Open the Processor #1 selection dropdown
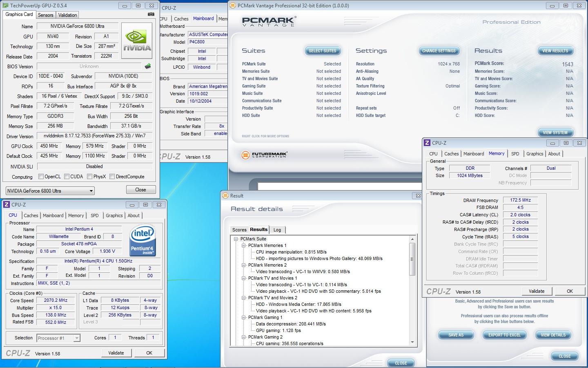 [x=76, y=338]
